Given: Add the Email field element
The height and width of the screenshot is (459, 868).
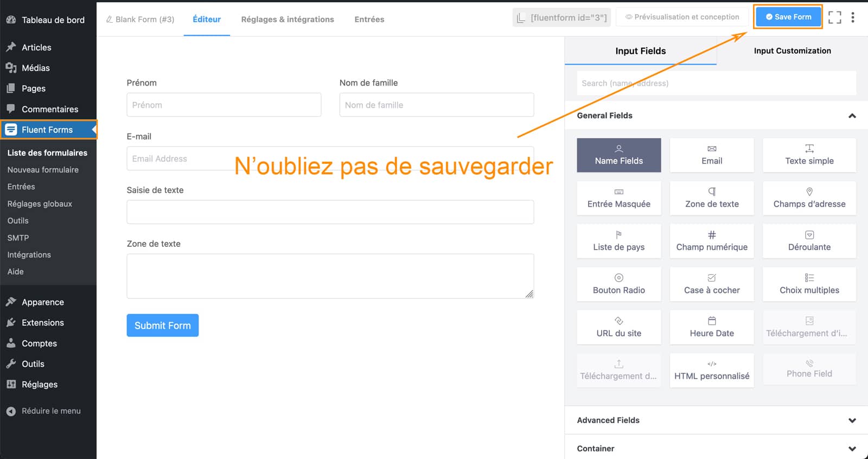Looking at the screenshot, I should [712, 155].
